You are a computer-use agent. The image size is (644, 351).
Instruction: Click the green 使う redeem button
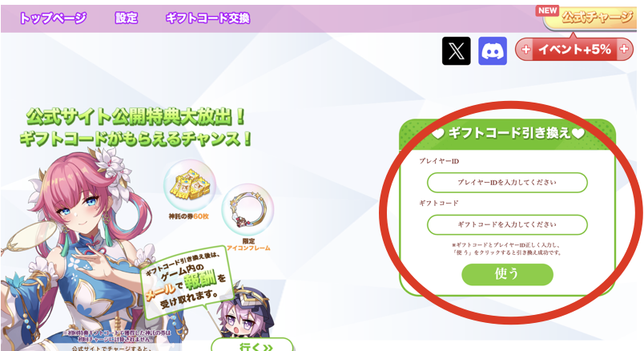pos(507,274)
